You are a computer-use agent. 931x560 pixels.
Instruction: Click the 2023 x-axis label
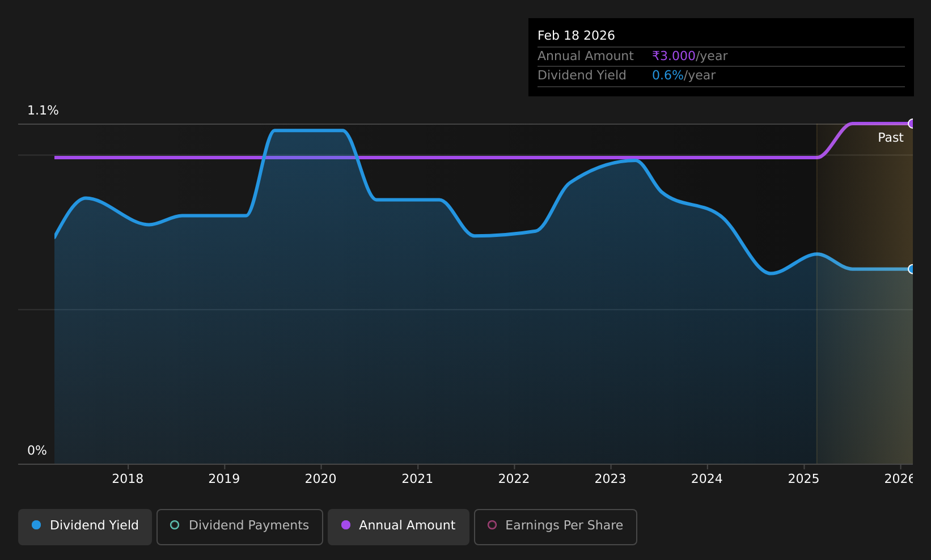click(610, 479)
